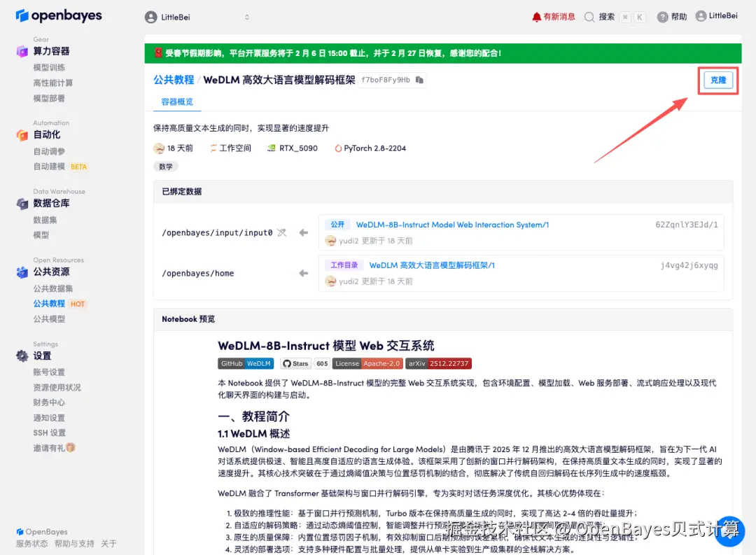Click the 自动化 section icon
Screen dimensions: 756x555
[x=22, y=135]
